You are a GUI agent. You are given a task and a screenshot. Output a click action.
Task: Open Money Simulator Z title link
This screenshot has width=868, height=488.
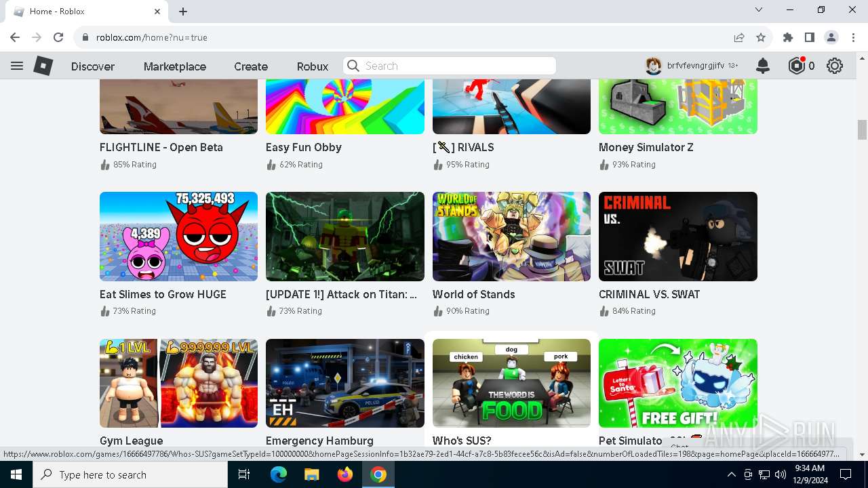(x=646, y=147)
